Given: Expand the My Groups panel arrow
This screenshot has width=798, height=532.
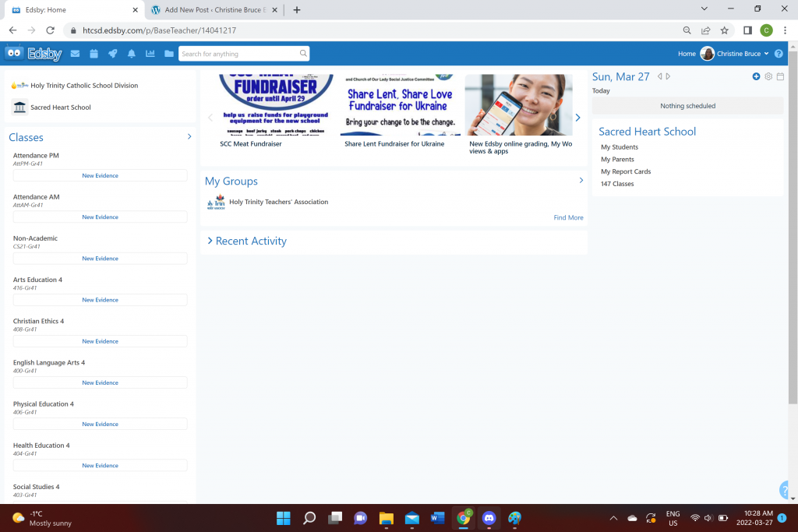Looking at the screenshot, I should point(581,180).
